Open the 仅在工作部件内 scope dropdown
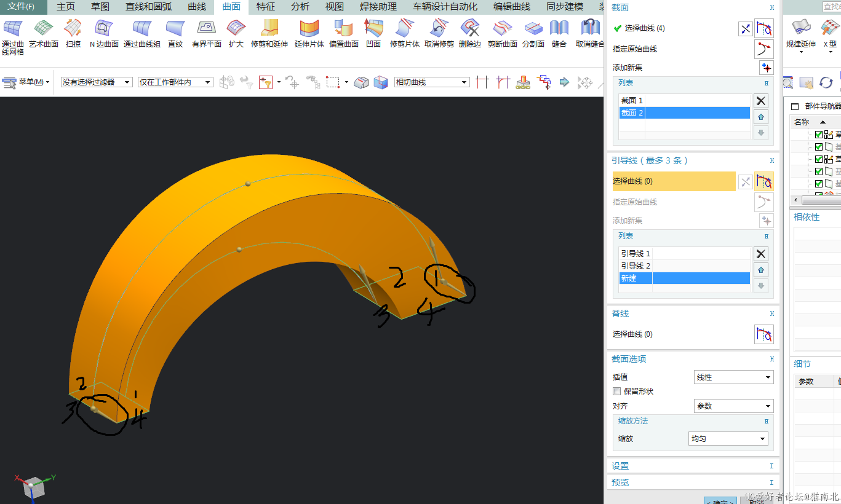The height and width of the screenshot is (504, 841). pyautogui.click(x=175, y=82)
